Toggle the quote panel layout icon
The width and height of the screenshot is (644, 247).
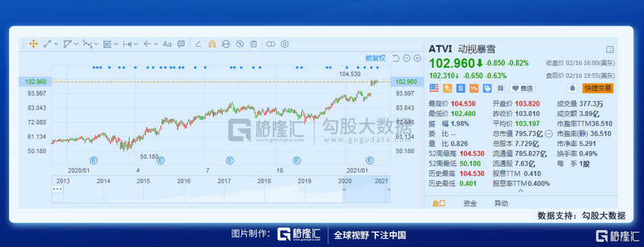pos(610,50)
